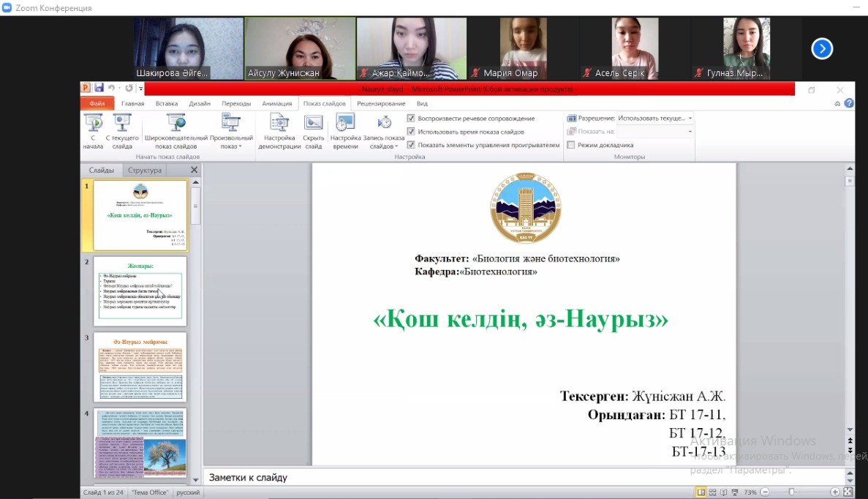Enable Режим докладчика presenter view checkbox
This screenshot has height=499, width=868.
(x=571, y=145)
